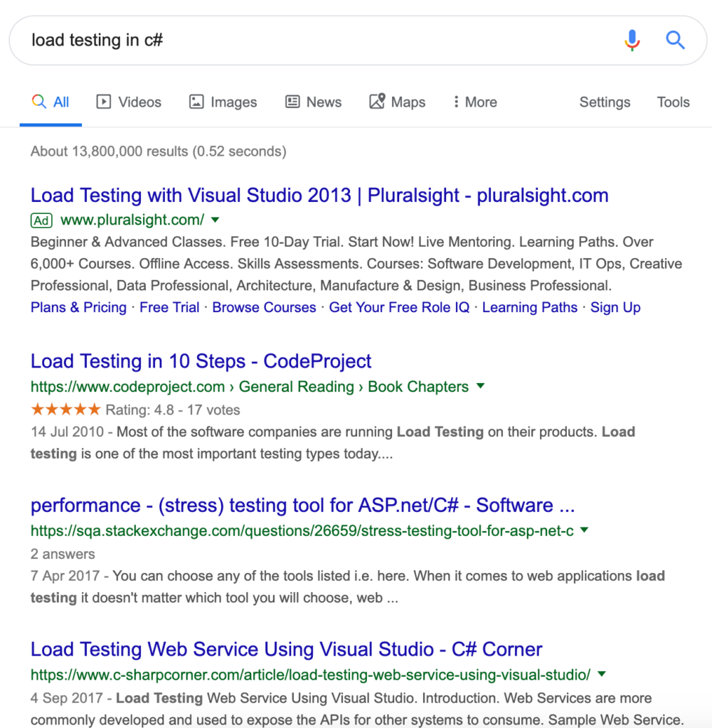Expand dropdown arrow next to www.pluralsight.com/

point(215,220)
